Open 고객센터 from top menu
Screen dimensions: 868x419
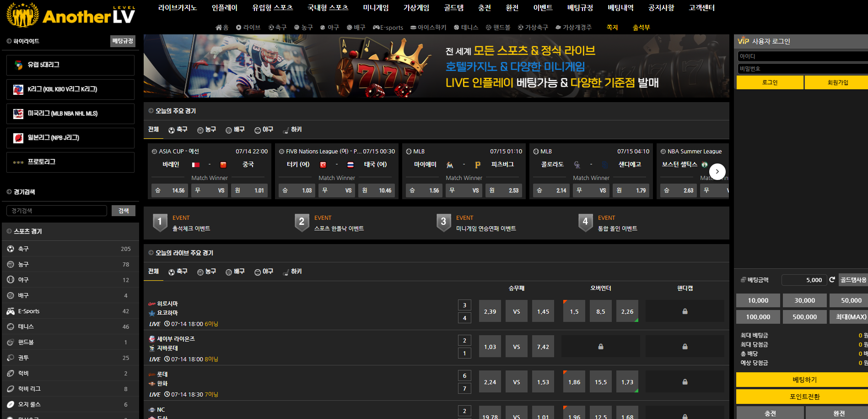click(x=701, y=8)
